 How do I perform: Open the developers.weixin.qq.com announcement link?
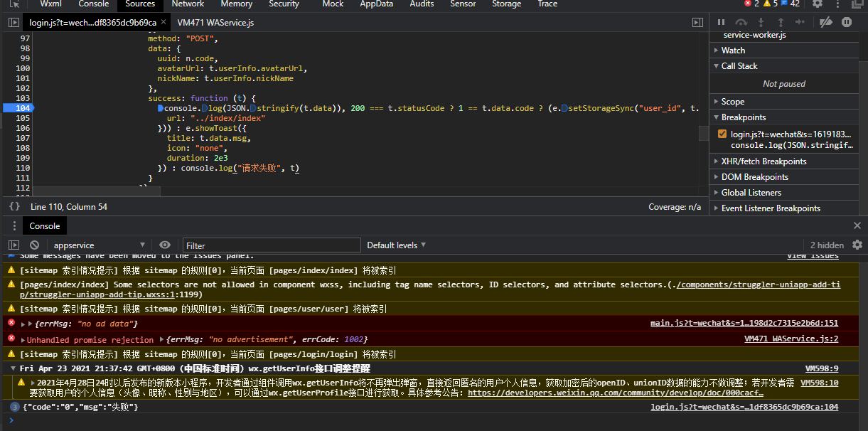tap(615, 393)
